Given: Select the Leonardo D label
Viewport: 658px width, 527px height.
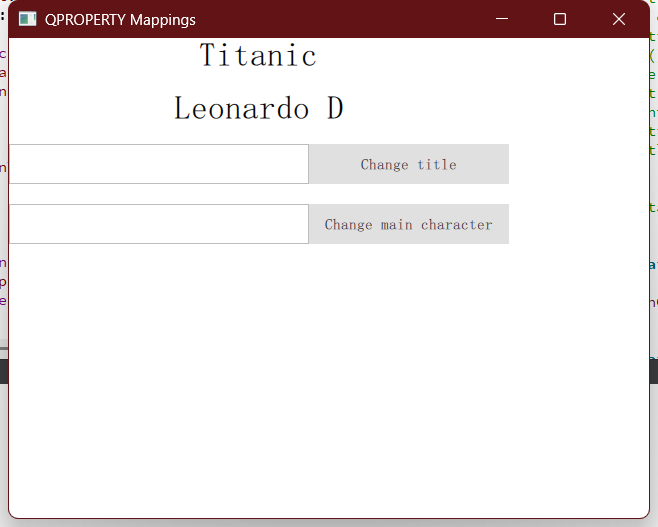Looking at the screenshot, I should [259, 108].
